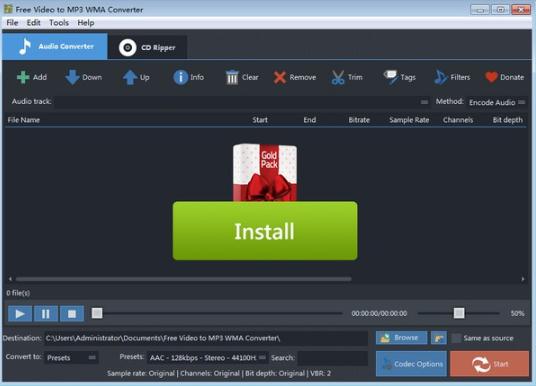Viewport: 536px width, 386px height.
Task: Open the AAC 128kbps presets dropdown
Action: 207,358
